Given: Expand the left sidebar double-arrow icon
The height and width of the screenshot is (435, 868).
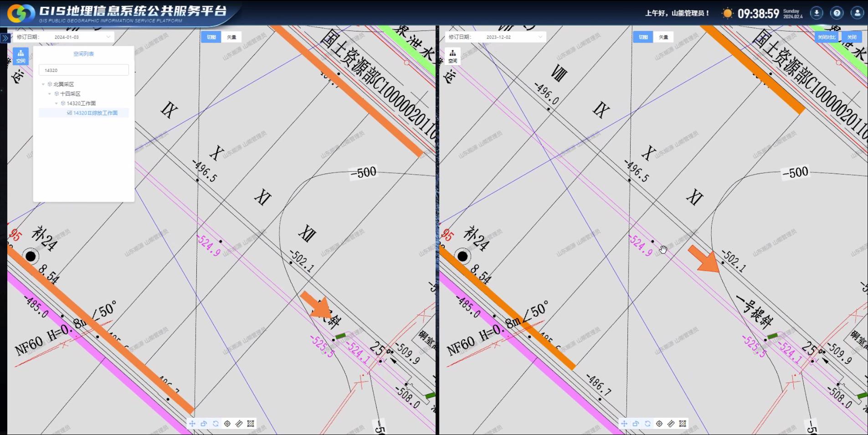Looking at the screenshot, I should [x=5, y=38].
